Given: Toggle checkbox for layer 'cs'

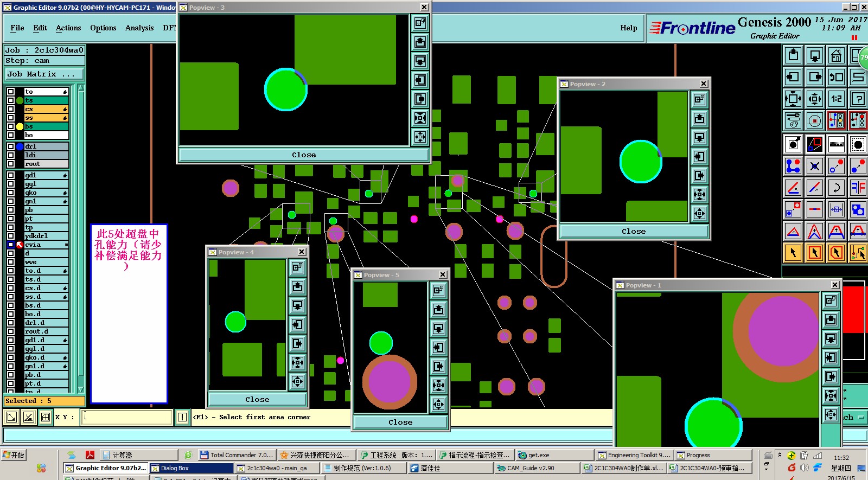Looking at the screenshot, I should point(11,109).
